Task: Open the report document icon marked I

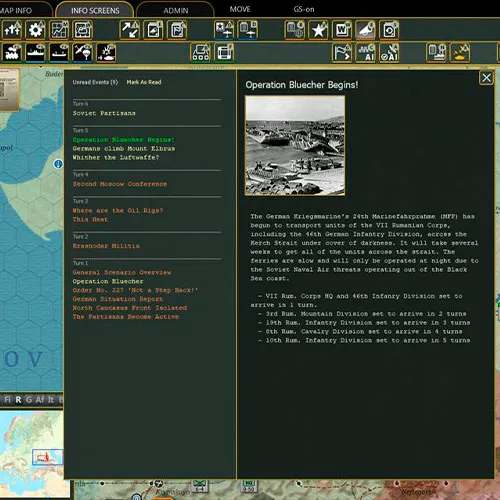Action: (x=153, y=30)
